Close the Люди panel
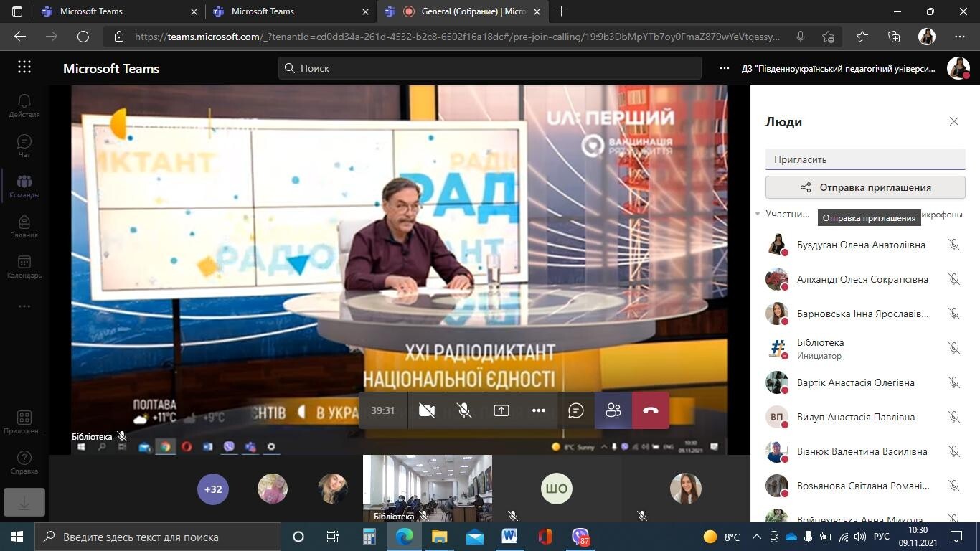The height and width of the screenshot is (551, 980). (x=954, y=121)
